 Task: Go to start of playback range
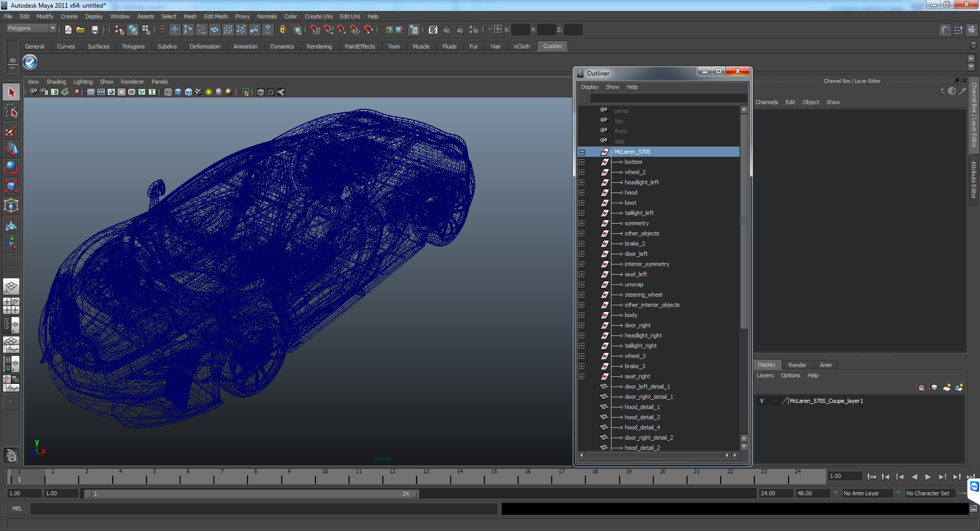(x=872, y=477)
